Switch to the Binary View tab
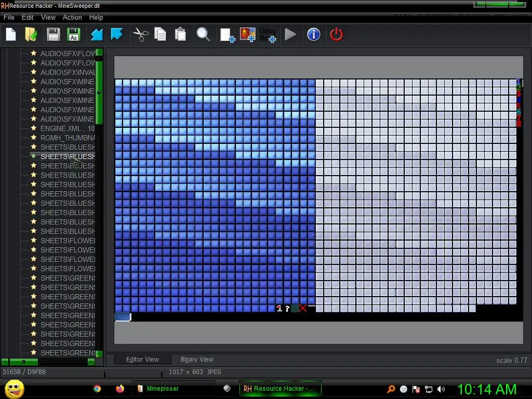 197,360
